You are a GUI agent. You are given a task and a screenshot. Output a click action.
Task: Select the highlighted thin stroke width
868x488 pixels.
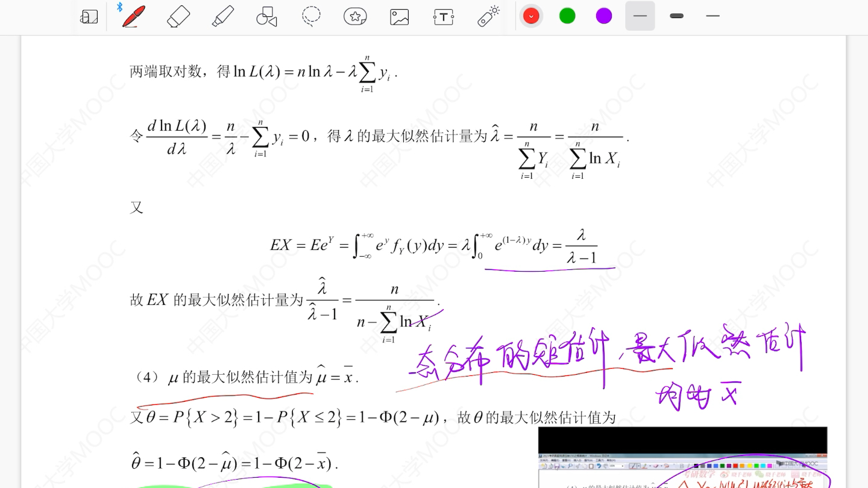[x=640, y=16]
